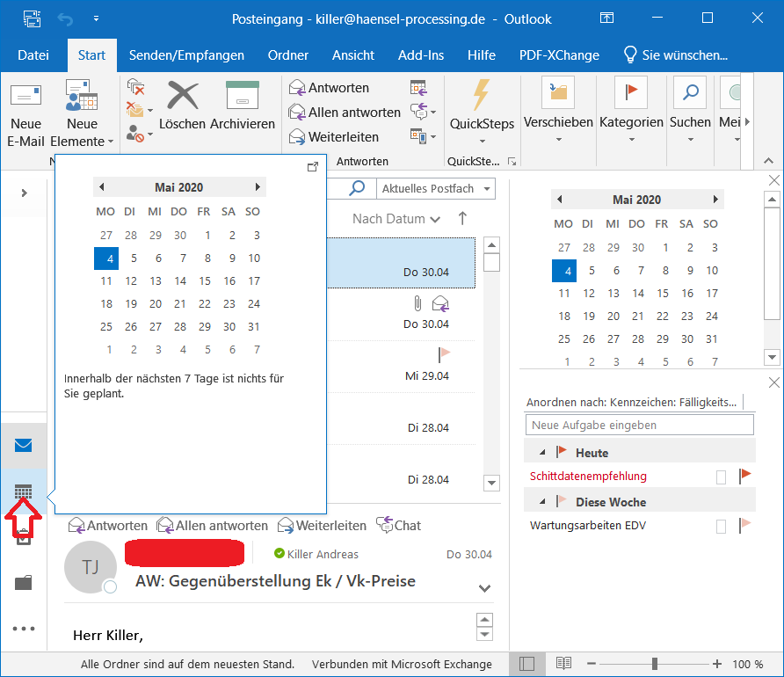Go to previous month in To-Do bar calendar
784x677 pixels.
tap(560, 199)
